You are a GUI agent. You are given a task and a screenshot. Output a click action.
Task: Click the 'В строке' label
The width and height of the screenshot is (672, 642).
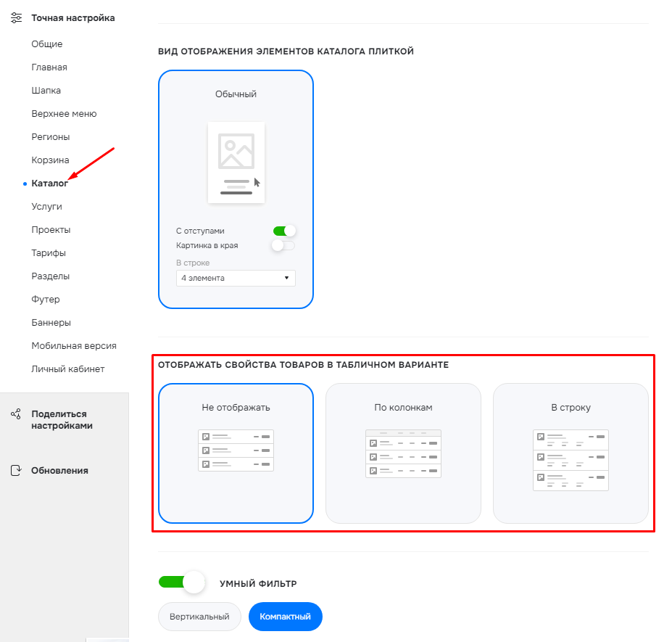193,263
